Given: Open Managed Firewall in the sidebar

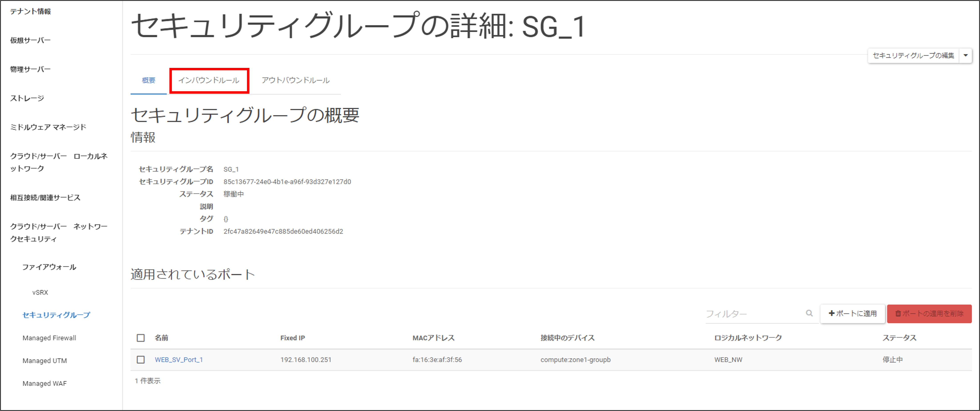Looking at the screenshot, I should tap(49, 338).
